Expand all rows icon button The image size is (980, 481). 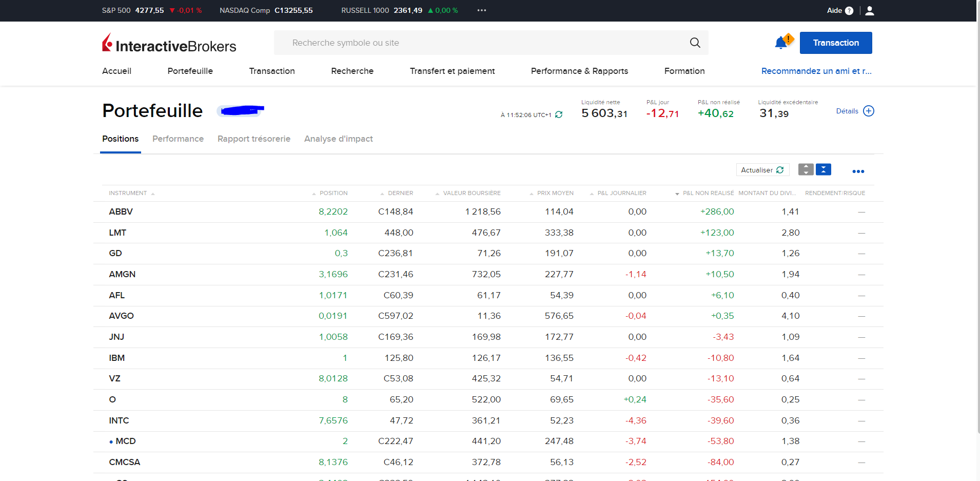click(x=806, y=169)
